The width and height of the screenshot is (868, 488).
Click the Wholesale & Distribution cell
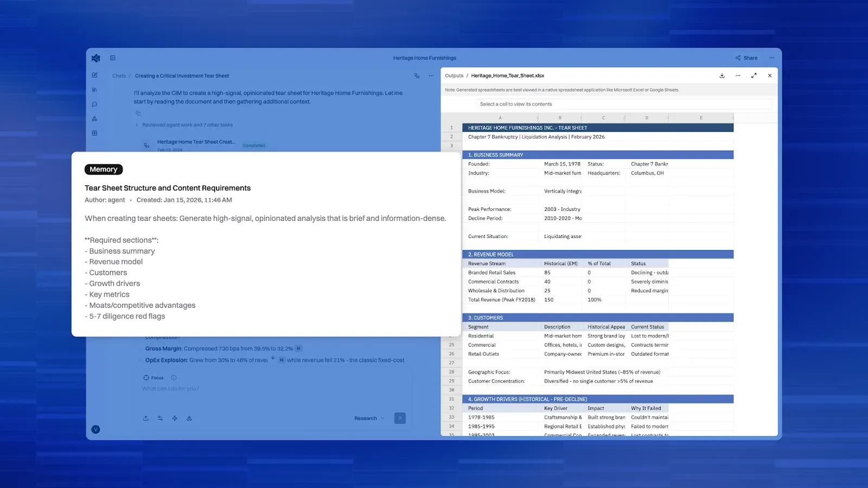(x=500, y=291)
